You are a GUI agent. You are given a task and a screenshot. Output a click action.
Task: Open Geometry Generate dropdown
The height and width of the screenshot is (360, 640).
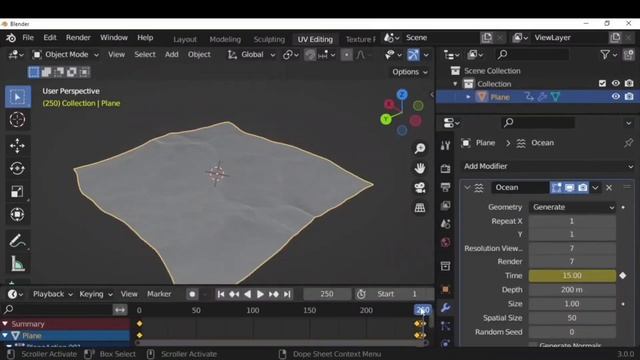point(573,207)
